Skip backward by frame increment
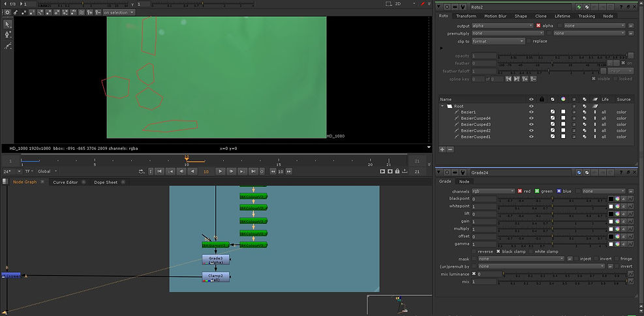 pos(273,171)
